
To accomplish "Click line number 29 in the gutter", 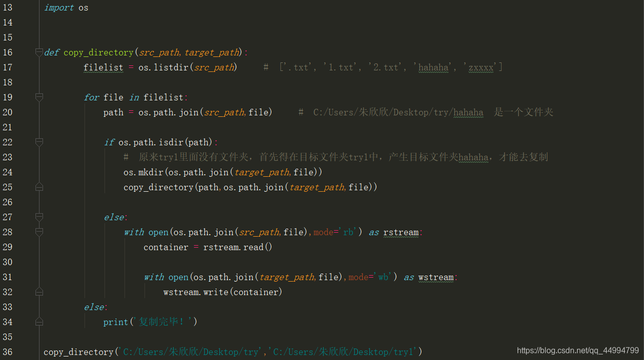I will pos(7,247).
